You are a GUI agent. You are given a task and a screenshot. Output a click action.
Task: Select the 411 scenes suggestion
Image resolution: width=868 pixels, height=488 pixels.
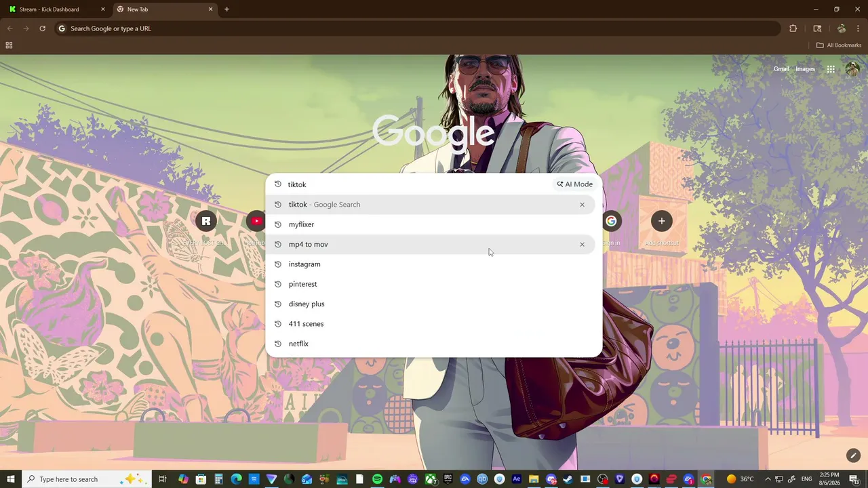pyautogui.click(x=430, y=324)
